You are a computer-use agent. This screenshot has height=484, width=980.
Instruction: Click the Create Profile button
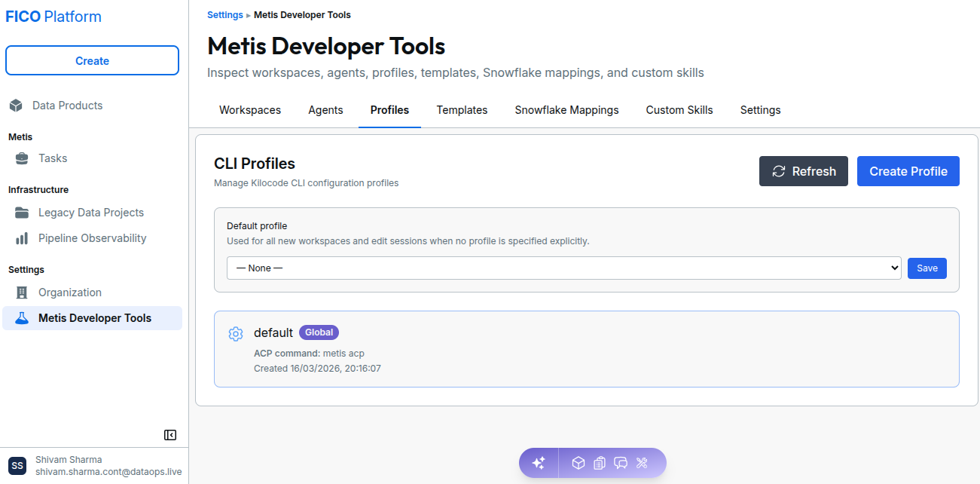(908, 171)
